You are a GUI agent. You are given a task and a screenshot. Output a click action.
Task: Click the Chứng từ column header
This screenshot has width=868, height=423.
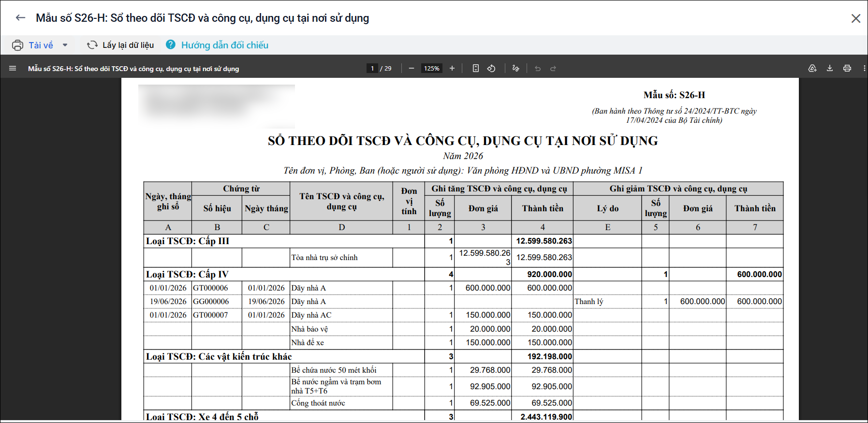(241, 189)
